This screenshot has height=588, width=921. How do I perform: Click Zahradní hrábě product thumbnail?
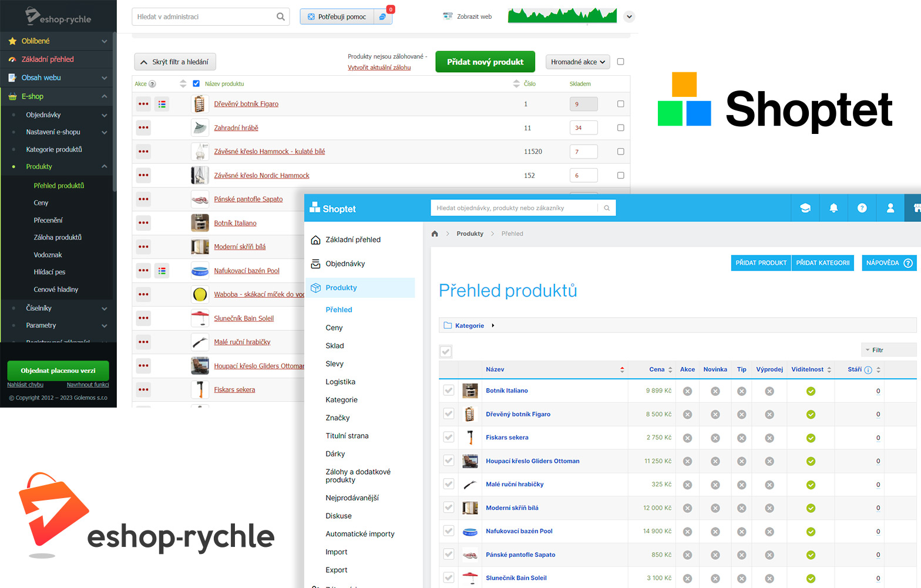(x=200, y=127)
